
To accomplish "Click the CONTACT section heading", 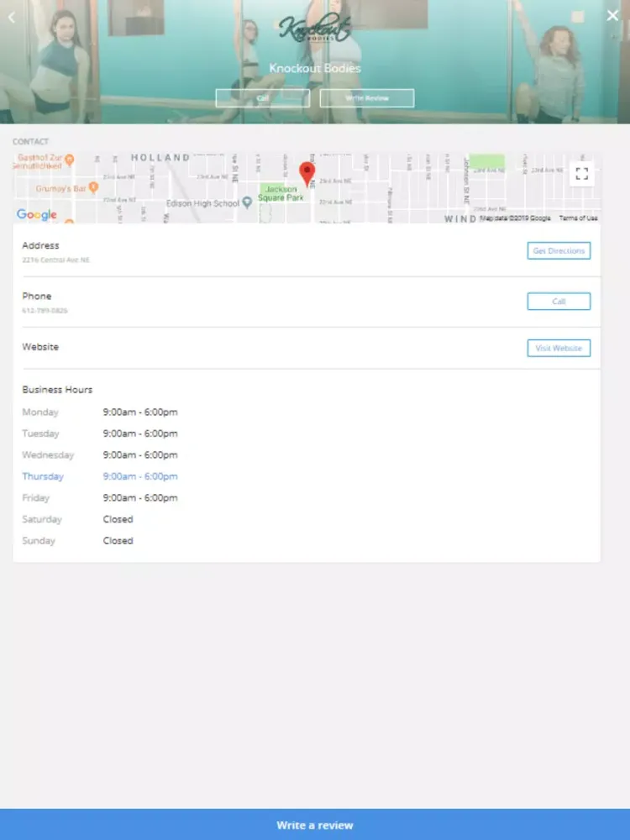I will click(30, 141).
